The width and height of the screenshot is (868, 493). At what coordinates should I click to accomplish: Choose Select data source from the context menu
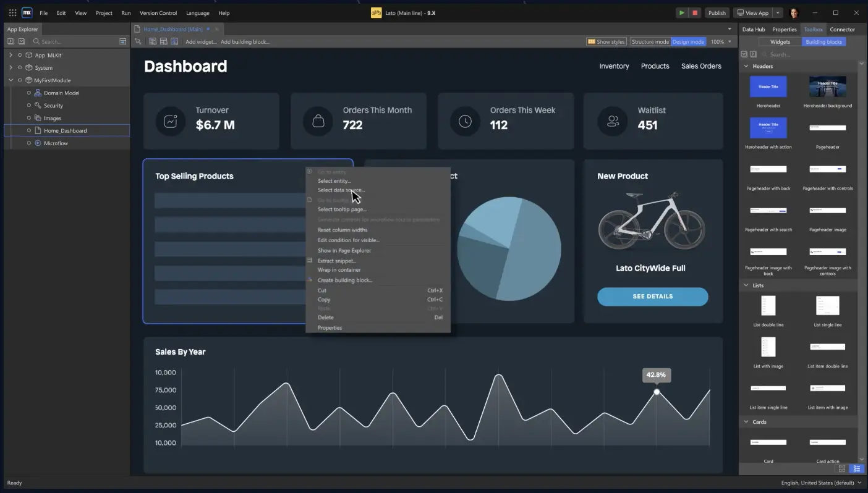point(341,190)
